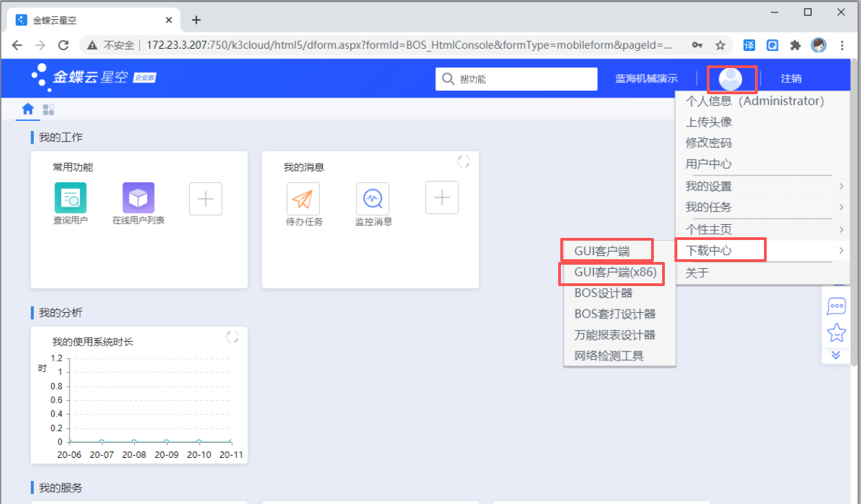
Task: Click the 搜功能 search input field
Action: pyautogui.click(x=523, y=79)
